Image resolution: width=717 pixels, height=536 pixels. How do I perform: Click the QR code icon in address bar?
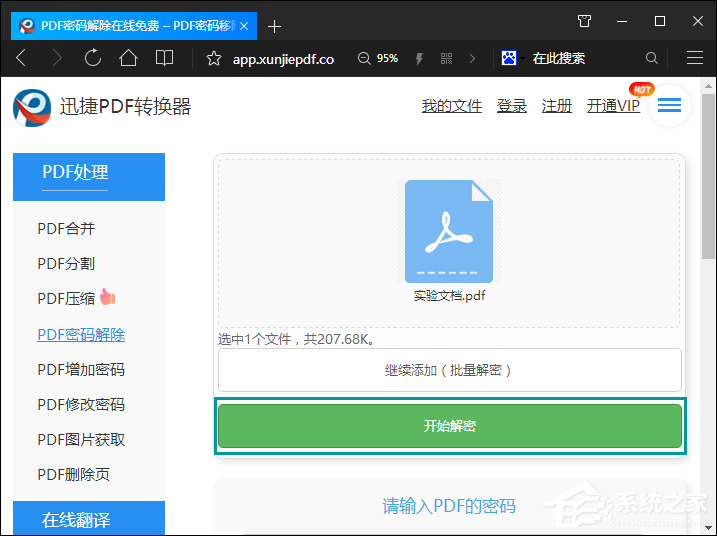[x=446, y=58]
